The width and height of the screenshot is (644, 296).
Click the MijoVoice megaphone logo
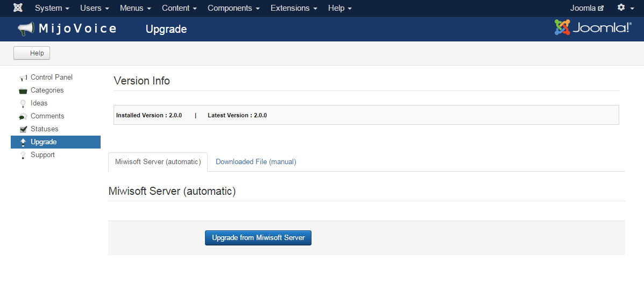[x=26, y=29]
